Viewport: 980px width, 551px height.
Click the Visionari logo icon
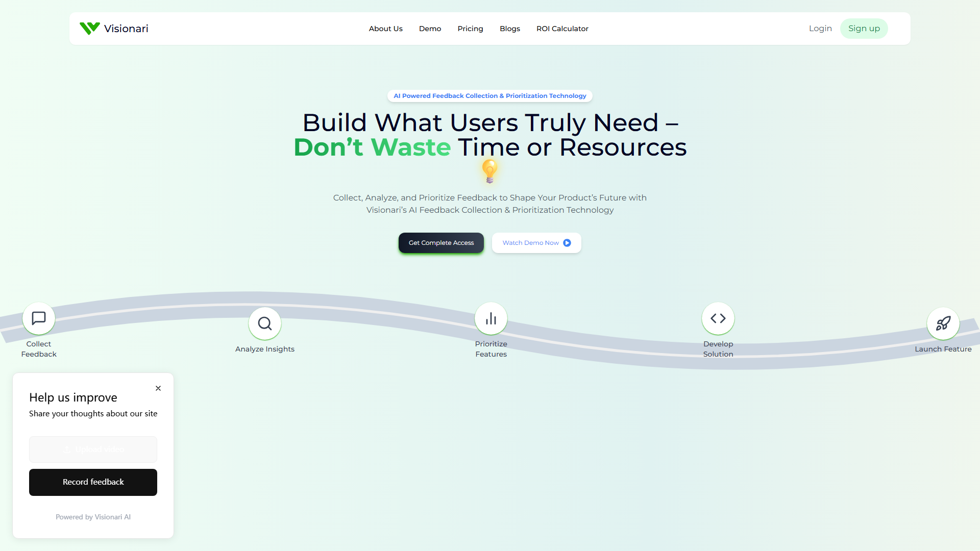[x=90, y=29]
